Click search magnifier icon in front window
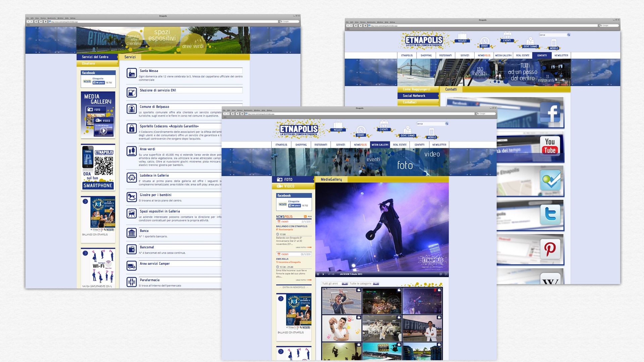 (447, 124)
